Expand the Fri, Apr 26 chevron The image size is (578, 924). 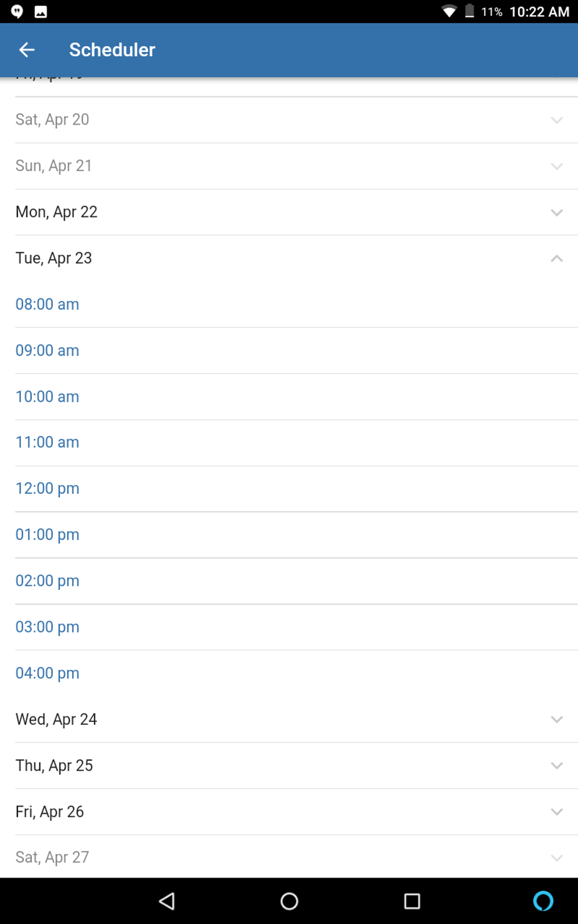tap(556, 812)
